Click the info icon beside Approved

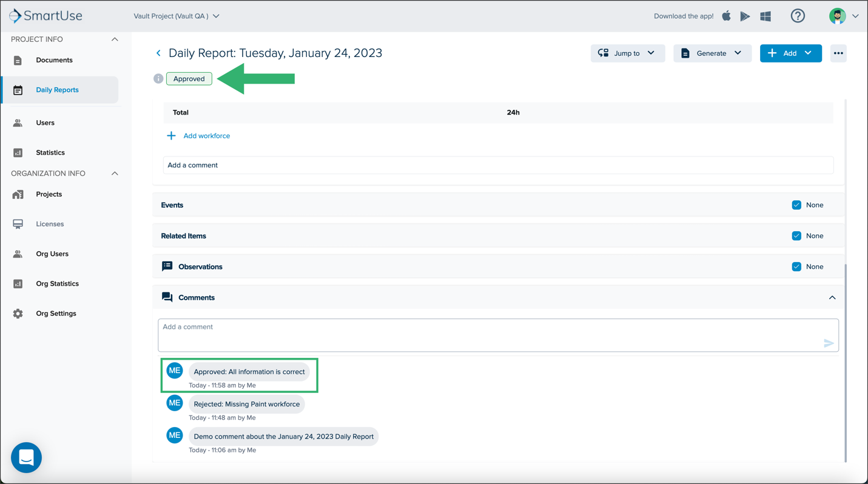tap(158, 79)
